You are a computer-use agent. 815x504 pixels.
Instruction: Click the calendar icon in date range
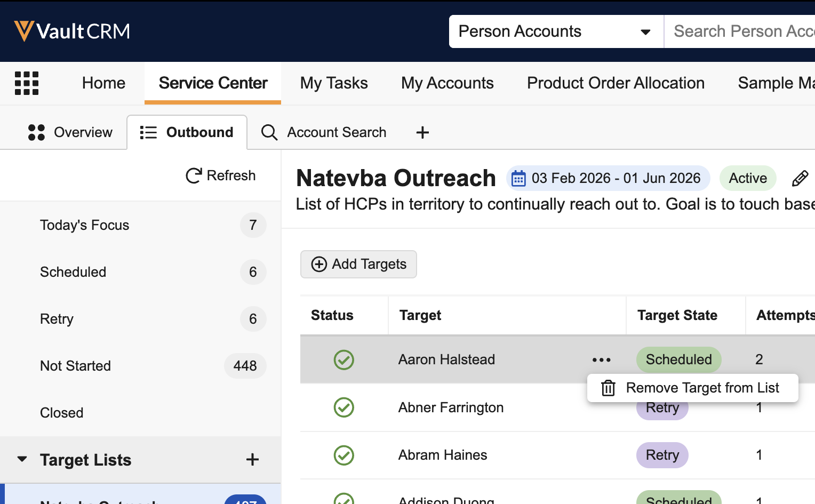point(518,178)
